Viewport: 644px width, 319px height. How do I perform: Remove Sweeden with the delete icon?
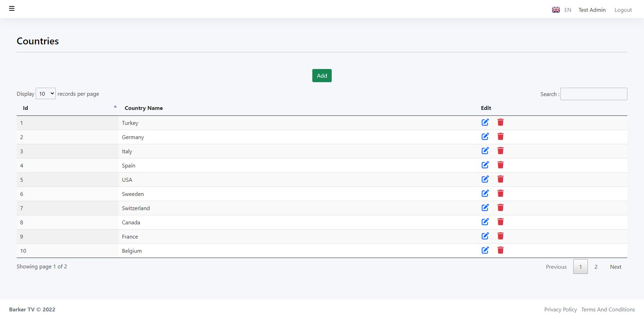pos(500,193)
